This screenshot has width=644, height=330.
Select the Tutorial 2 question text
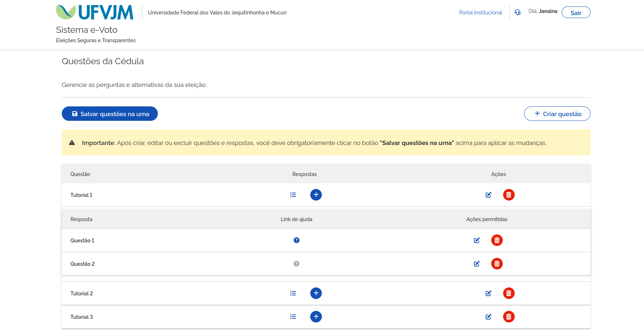click(82, 294)
